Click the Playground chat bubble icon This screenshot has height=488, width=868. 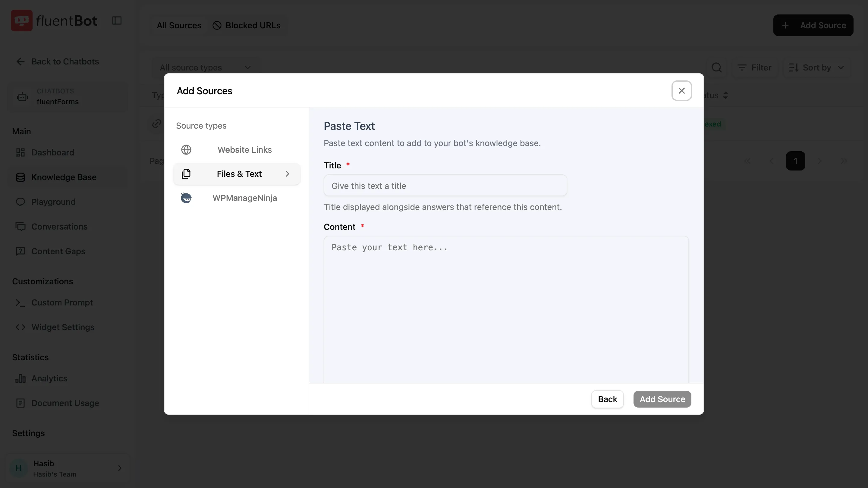[20, 202]
